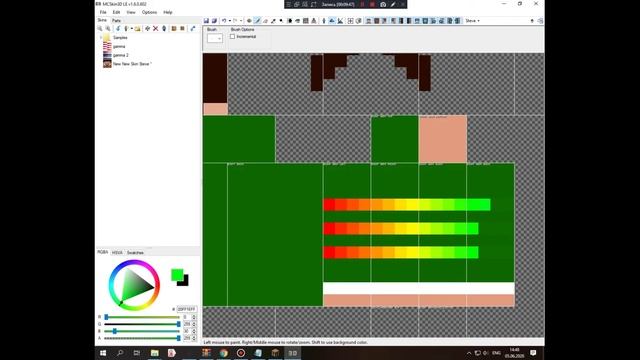Click inside the hue color wheel triangle
The width and height of the screenshot is (640, 360).
pos(137,285)
